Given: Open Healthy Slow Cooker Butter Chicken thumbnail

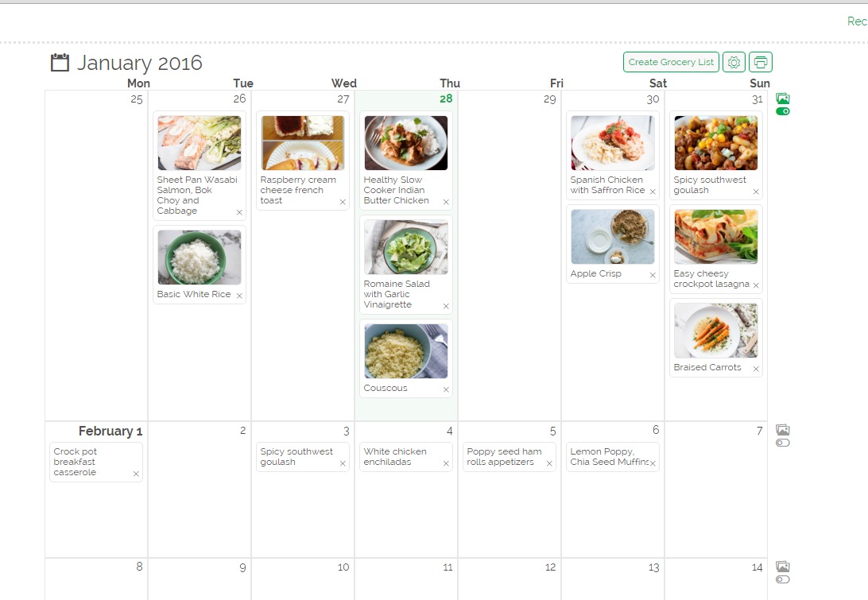Looking at the screenshot, I should [x=405, y=143].
